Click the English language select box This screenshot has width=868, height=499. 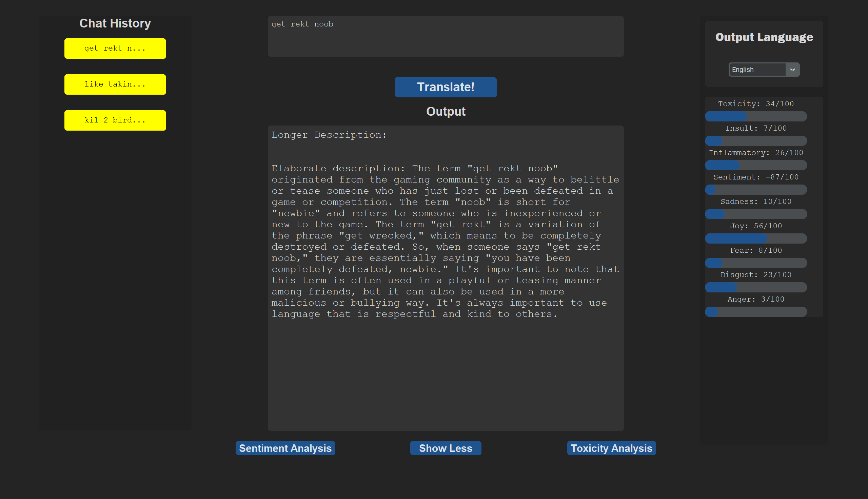(x=757, y=70)
